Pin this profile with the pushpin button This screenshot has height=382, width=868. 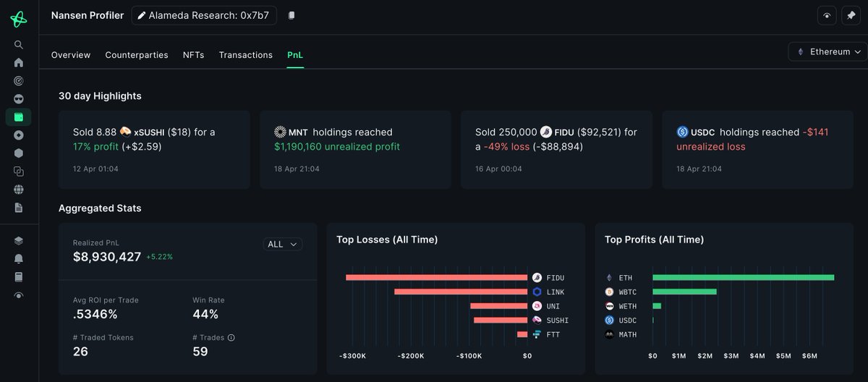pos(851,15)
